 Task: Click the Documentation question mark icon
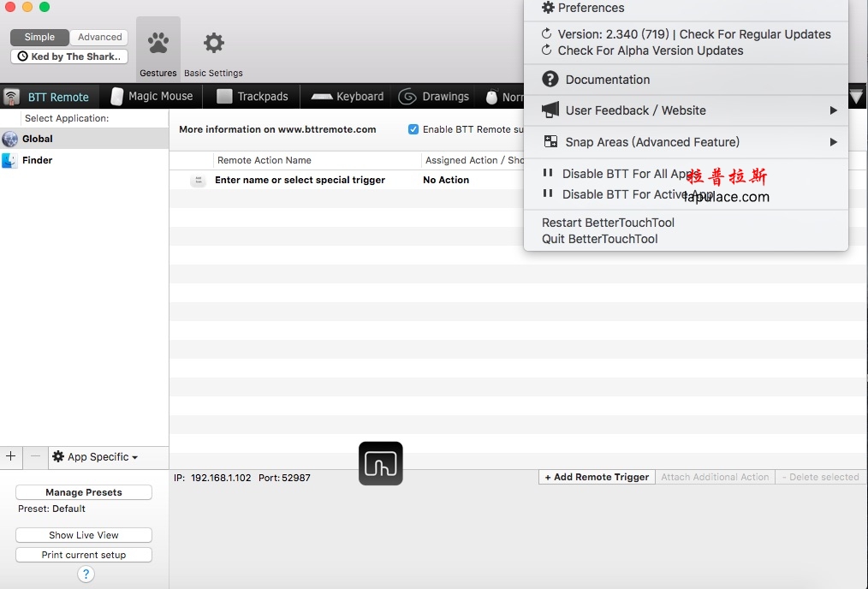point(550,79)
